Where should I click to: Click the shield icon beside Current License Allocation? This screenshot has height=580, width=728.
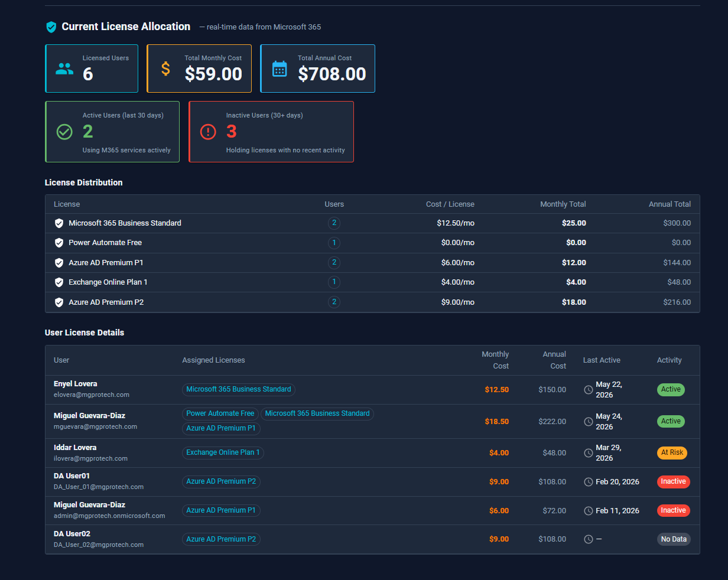[x=51, y=27]
